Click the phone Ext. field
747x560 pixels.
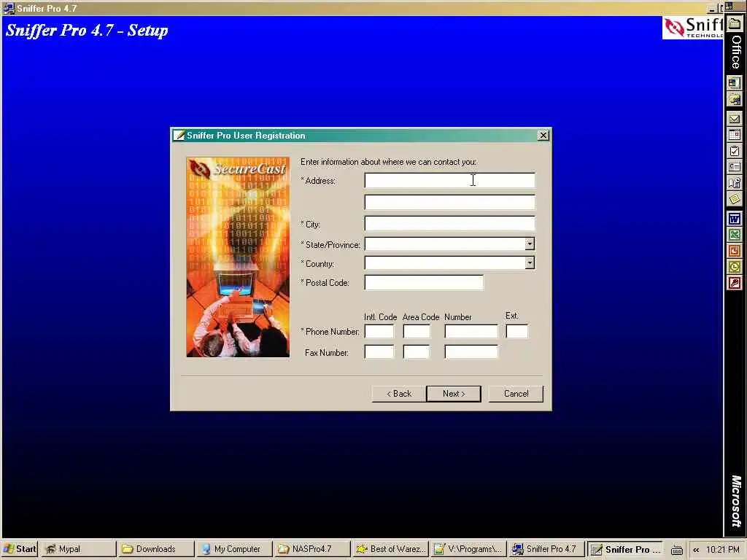click(x=517, y=331)
